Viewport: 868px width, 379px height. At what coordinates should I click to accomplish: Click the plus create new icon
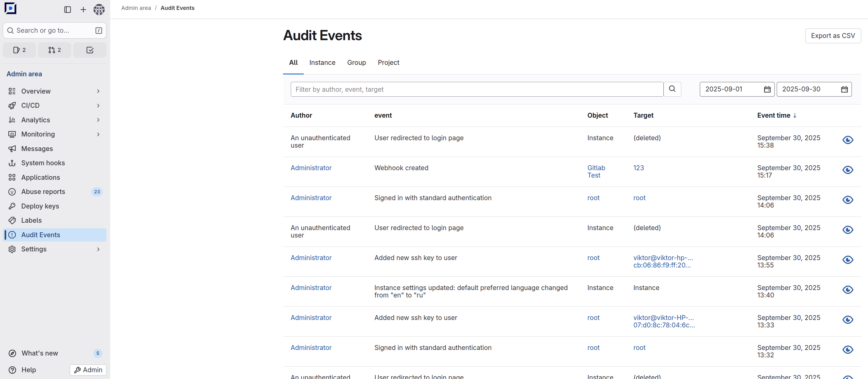pos(83,10)
